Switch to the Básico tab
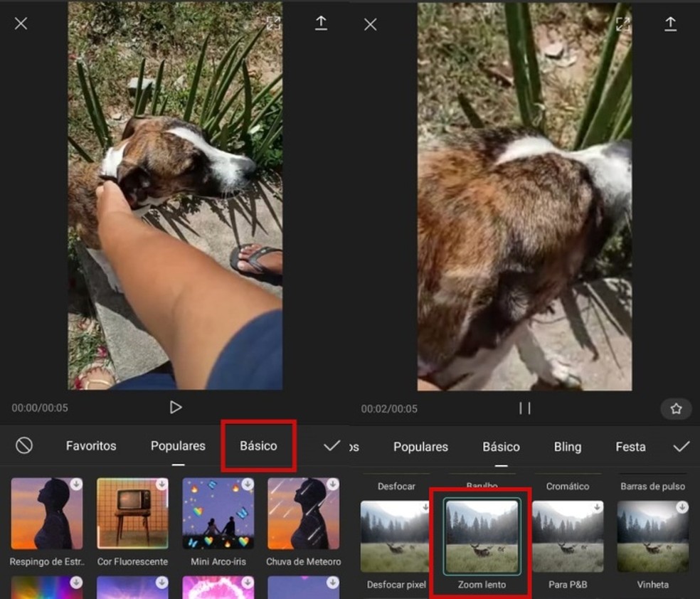Image resolution: width=700 pixels, height=599 pixels. pyautogui.click(x=258, y=446)
